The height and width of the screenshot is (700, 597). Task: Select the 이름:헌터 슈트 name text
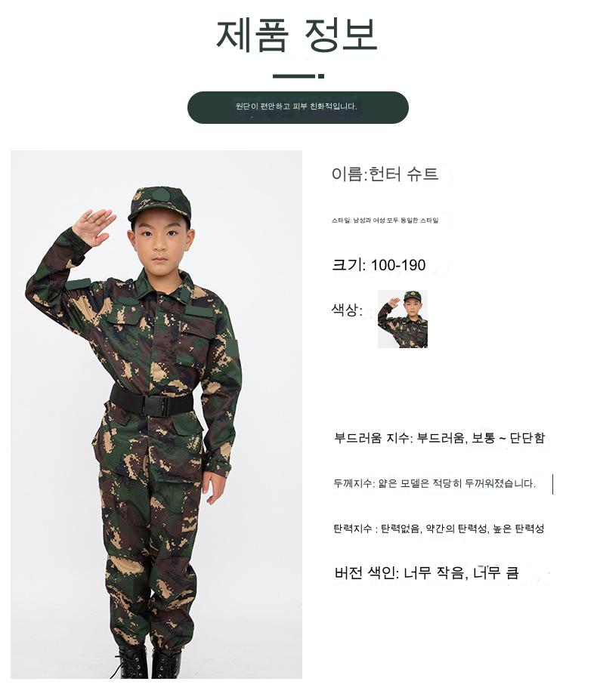385,174
